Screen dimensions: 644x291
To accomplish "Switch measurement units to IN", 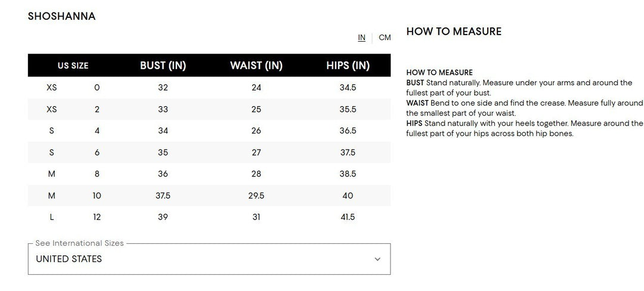I will click(361, 38).
